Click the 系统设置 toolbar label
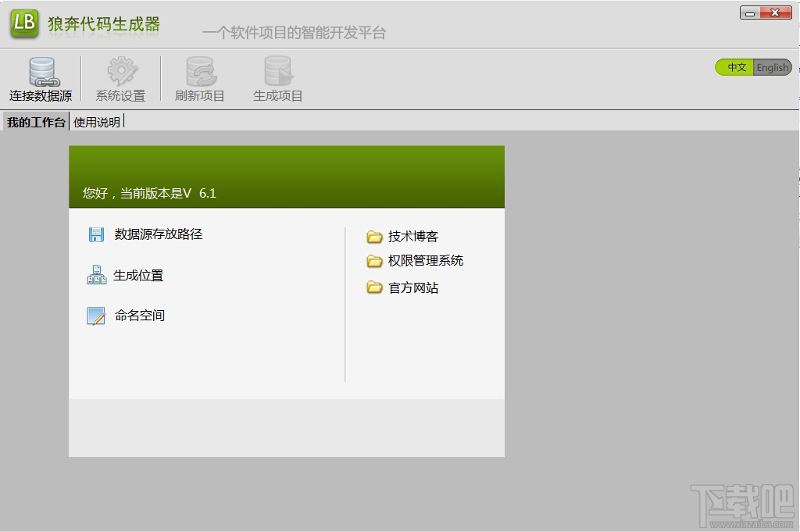Screen dimensions: 800x532 click(x=120, y=96)
